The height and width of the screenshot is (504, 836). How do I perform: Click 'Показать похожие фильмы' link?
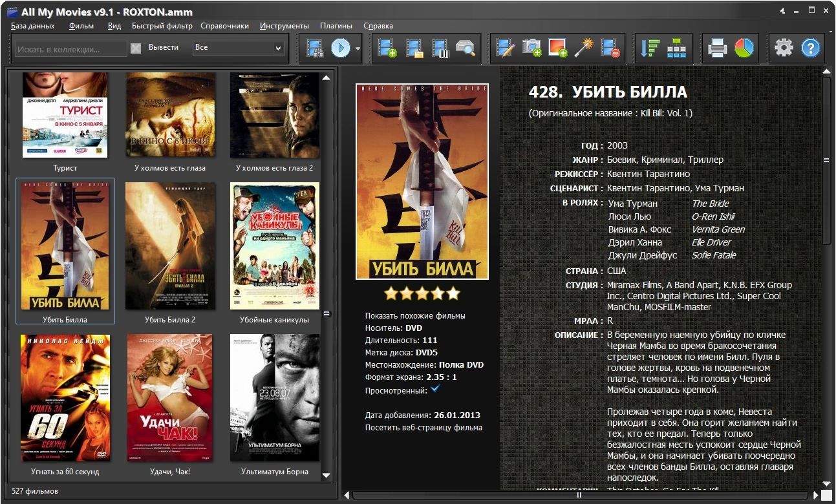click(415, 316)
